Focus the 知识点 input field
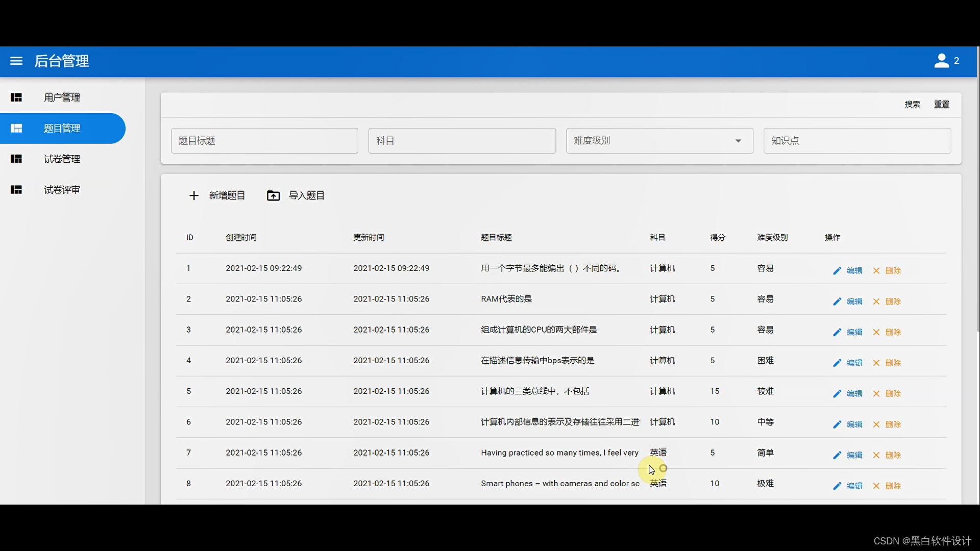The width and height of the screenshot is (980, 551). [856, 141]
